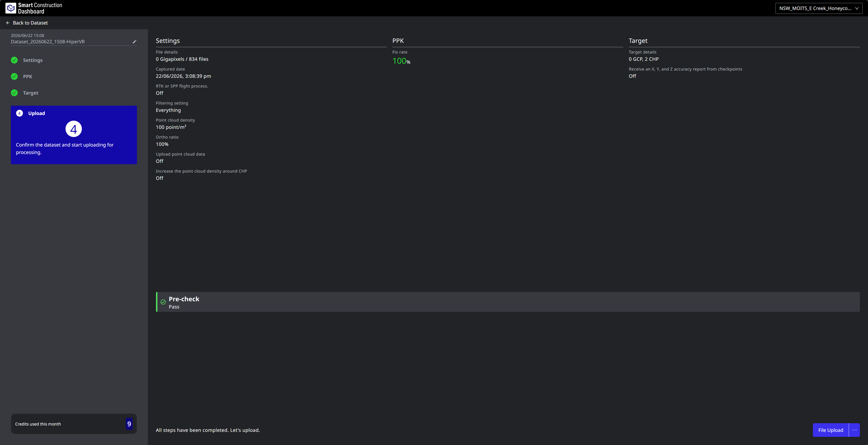Click the back arrow beside Back to Dataset
This screenshot has height=445, width=868.
point(8,23)
